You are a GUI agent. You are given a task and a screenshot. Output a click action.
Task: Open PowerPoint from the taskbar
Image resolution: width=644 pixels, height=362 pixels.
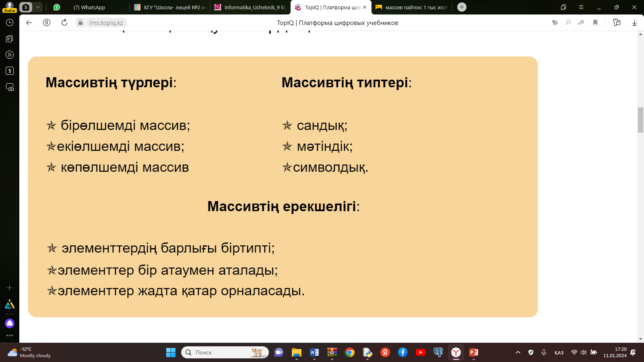click(474, 352)
